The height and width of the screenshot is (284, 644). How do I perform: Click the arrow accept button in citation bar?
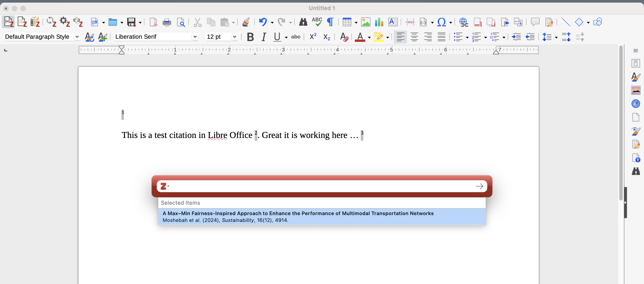pos(479,186)
